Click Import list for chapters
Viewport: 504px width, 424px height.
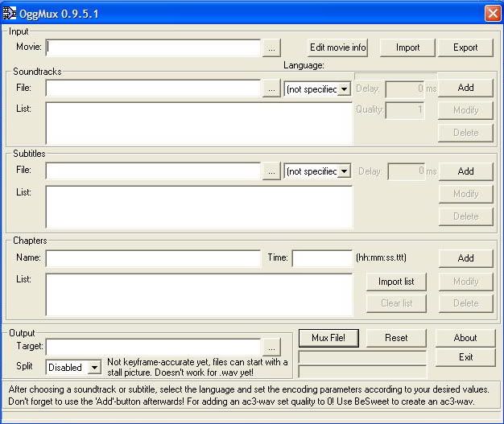pyautogui.click(x=396, y=282)
